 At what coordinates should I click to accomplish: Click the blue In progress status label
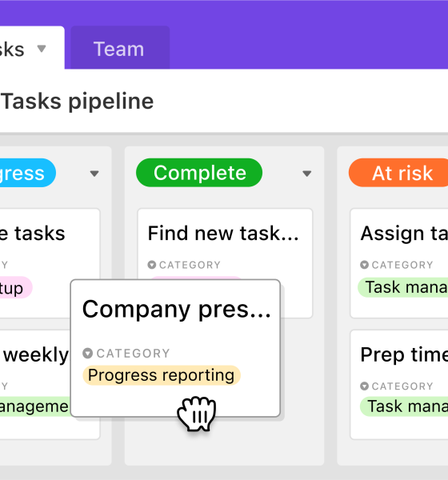[x=26, y=173]
